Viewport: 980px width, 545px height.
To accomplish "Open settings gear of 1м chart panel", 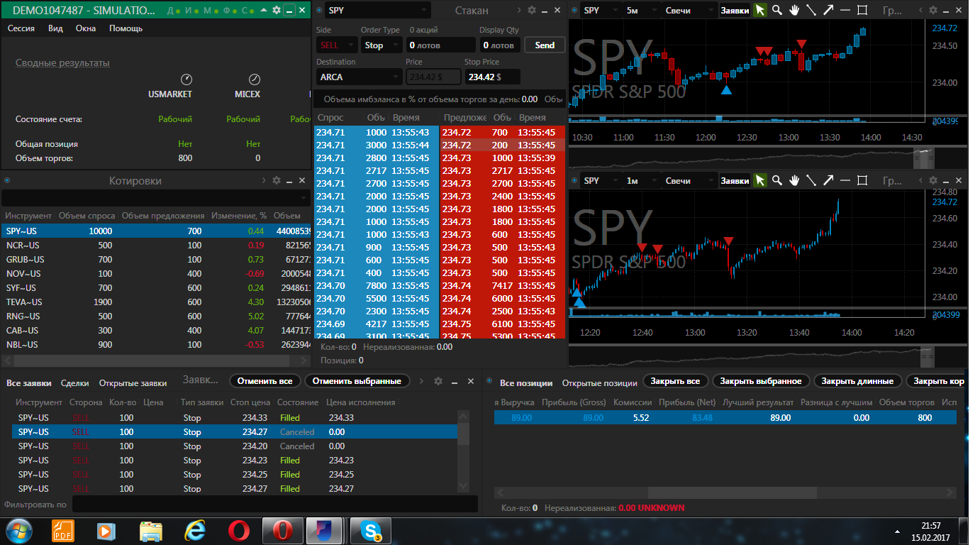I will pos(933,180).
